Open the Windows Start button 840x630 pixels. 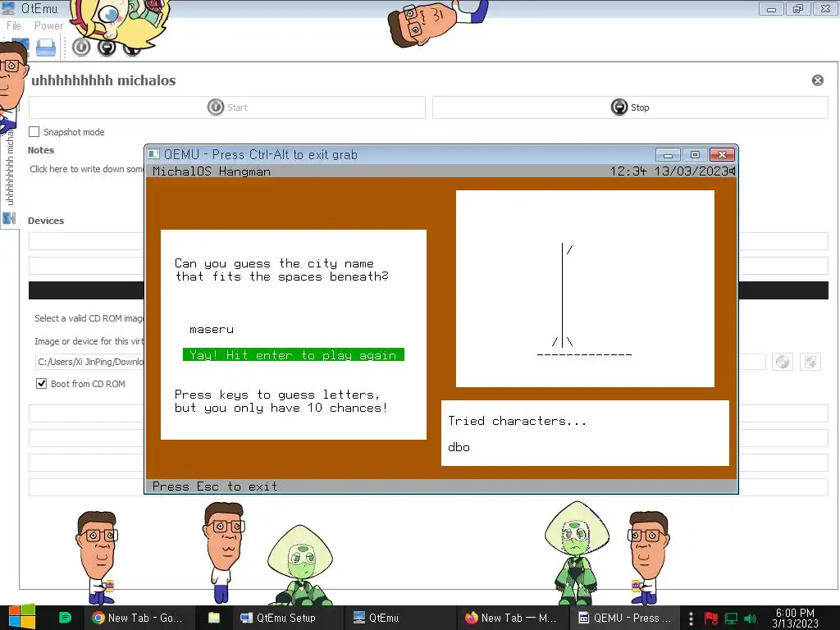coord(21,618)
